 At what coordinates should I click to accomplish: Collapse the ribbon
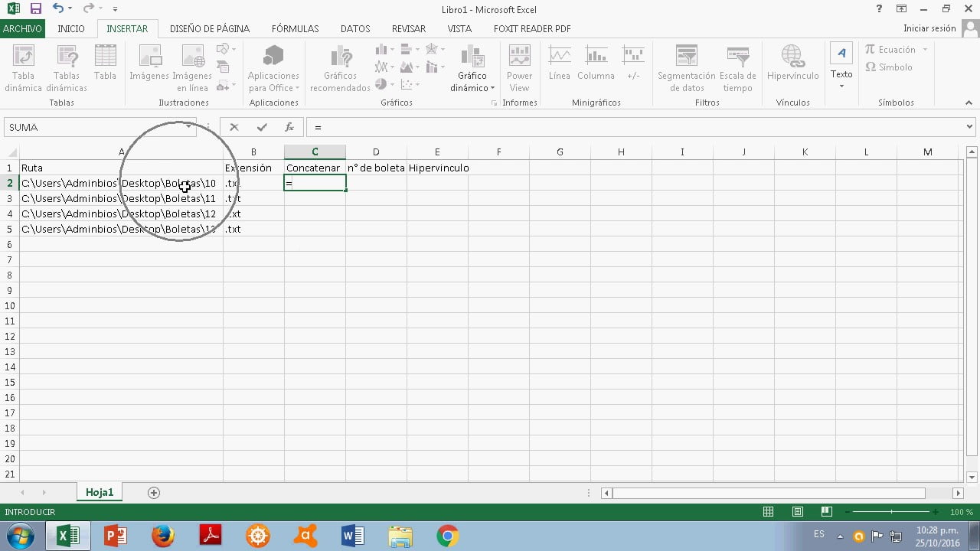[x=970, y=103]
